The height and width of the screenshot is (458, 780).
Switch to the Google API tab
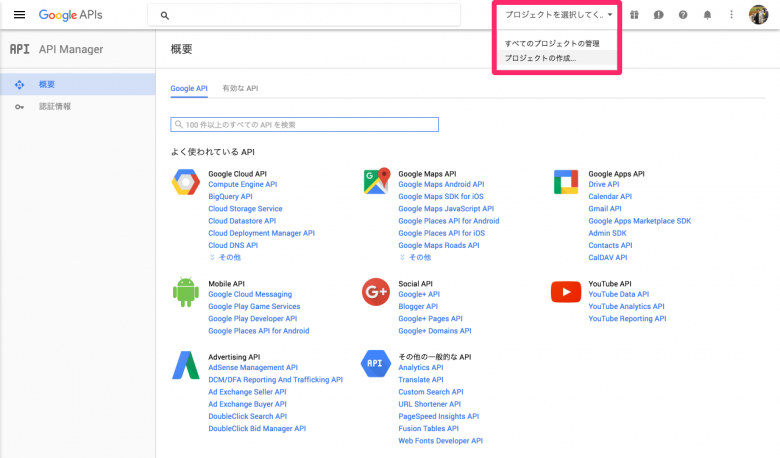pos(189,89)
